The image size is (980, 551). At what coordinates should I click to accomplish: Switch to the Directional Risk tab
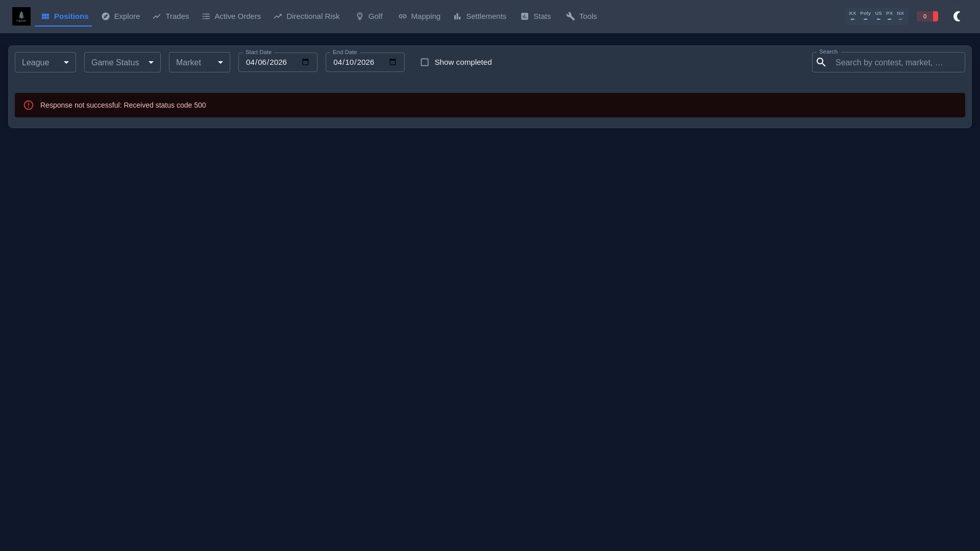click(306, 16)
